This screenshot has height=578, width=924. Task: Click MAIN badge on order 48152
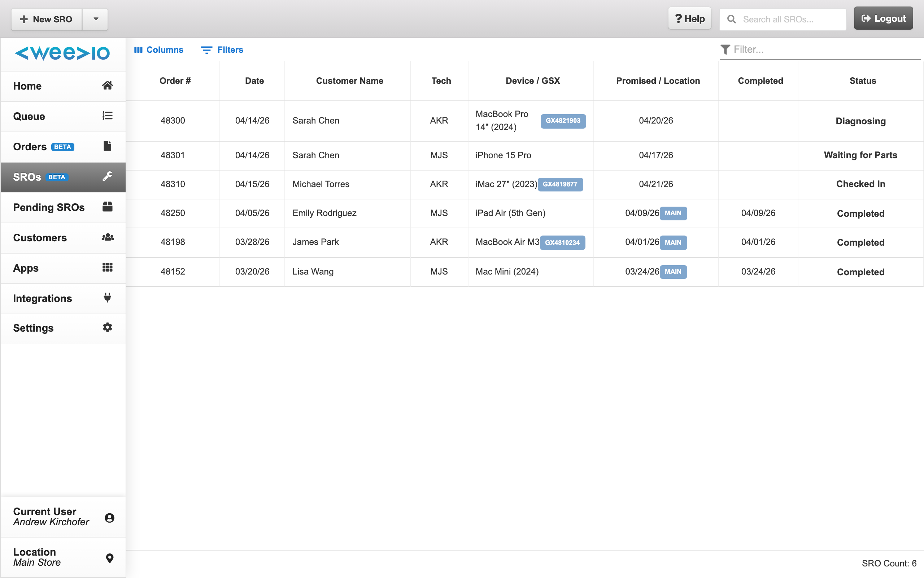click(x=673, y=272)
